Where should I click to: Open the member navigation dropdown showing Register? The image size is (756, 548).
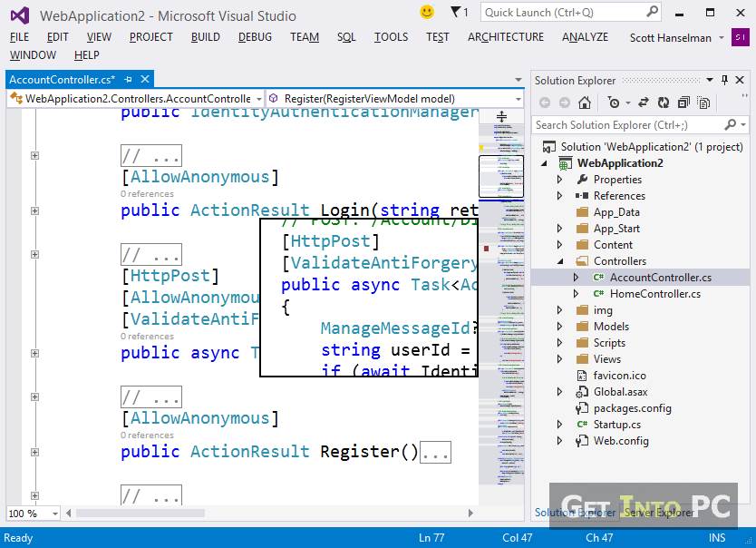(x=519, y=99)
